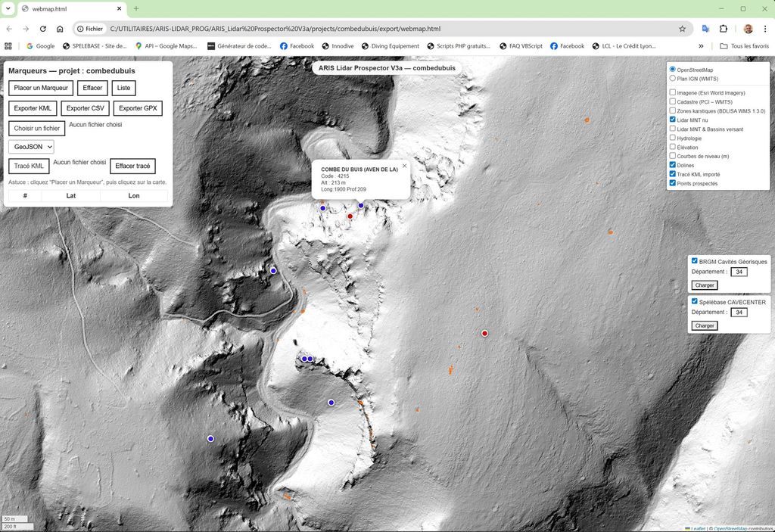Viewport: 775px width, 532px height.
Task: Select the Google bookmark icon in bookmarks bar
Action: point(29,46)
